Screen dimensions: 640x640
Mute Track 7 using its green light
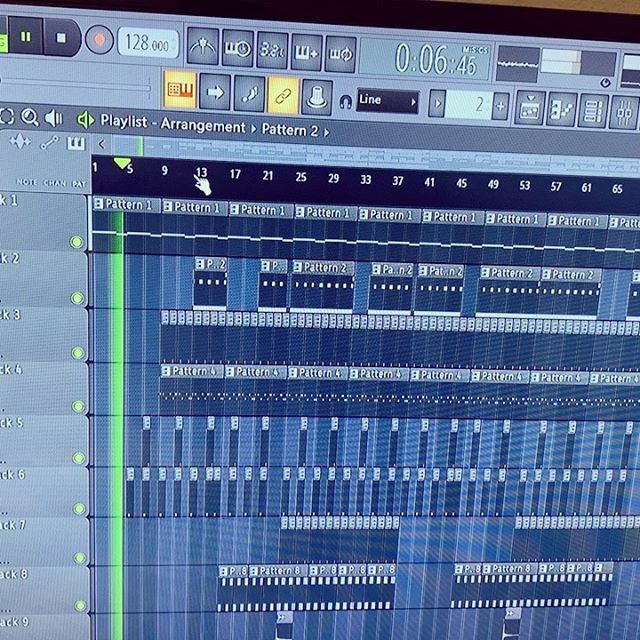[80, 558]
